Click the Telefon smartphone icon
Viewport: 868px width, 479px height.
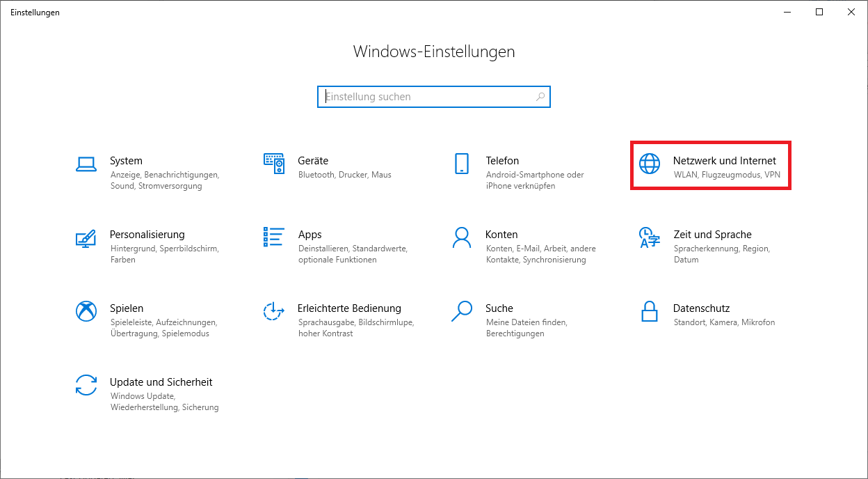click(x=462, y=164)
